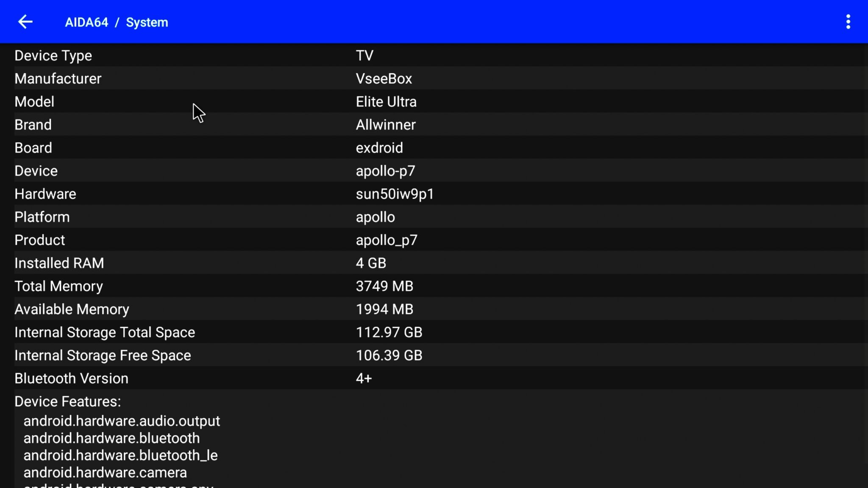Click the Product apollo_p7 entry
This screenshot has width=868, height=488.
coord(386,240)
